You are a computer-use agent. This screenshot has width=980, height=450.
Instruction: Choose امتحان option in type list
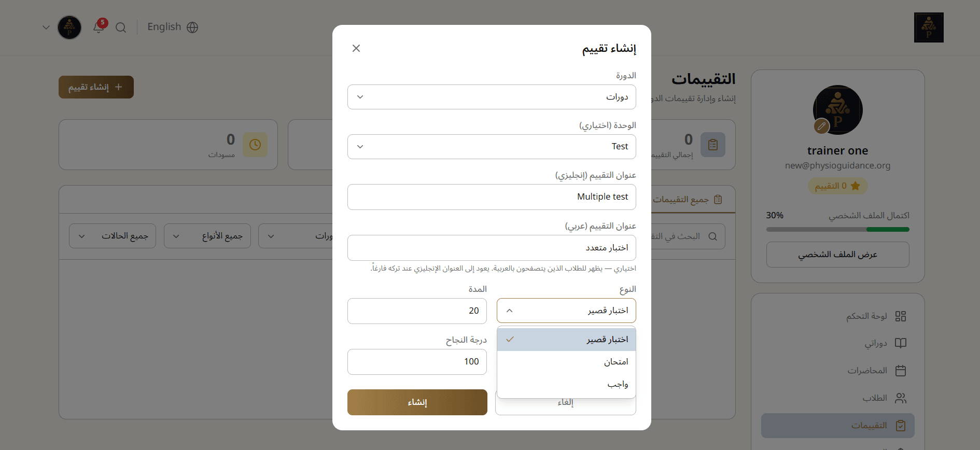(x=566, y=362)
